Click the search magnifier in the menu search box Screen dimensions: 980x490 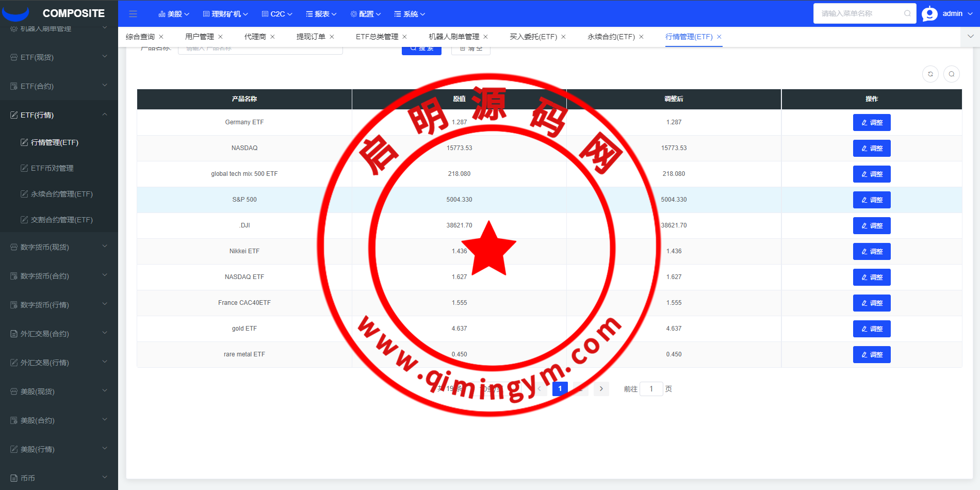(907, 13)
